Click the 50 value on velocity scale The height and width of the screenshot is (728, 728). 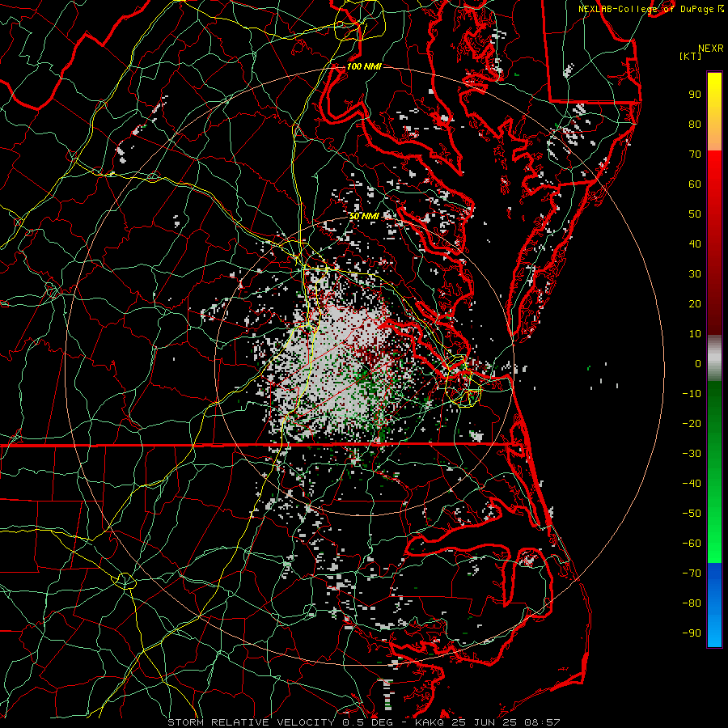pos(695,214)
